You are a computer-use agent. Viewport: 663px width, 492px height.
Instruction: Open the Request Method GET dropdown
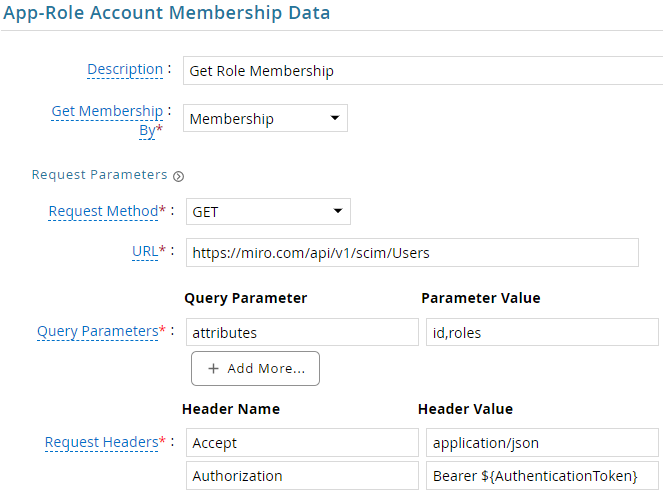(268, 211)
